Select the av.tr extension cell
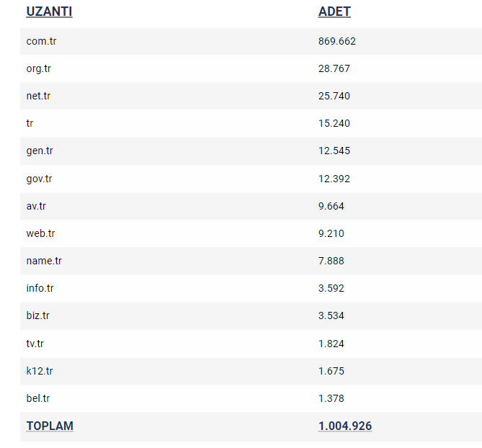Image resolution: width=482 pixels, height=448 pixels. pyautogui.click(x=36, y=206)
